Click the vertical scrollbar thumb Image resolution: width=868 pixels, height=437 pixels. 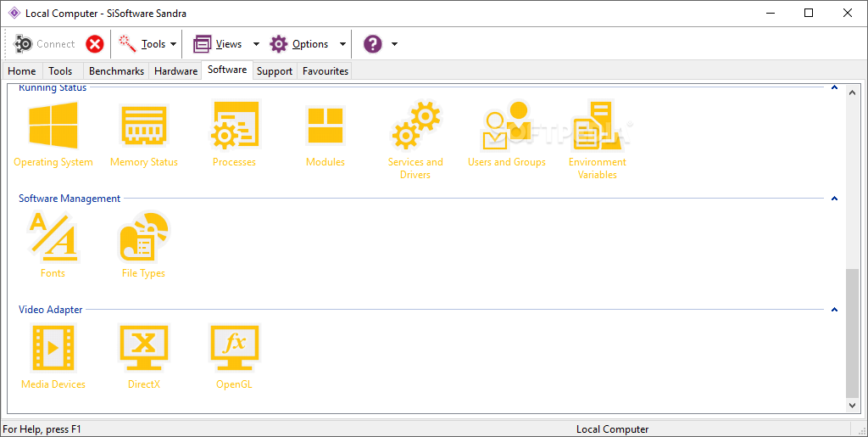click(x=853, y=333)
